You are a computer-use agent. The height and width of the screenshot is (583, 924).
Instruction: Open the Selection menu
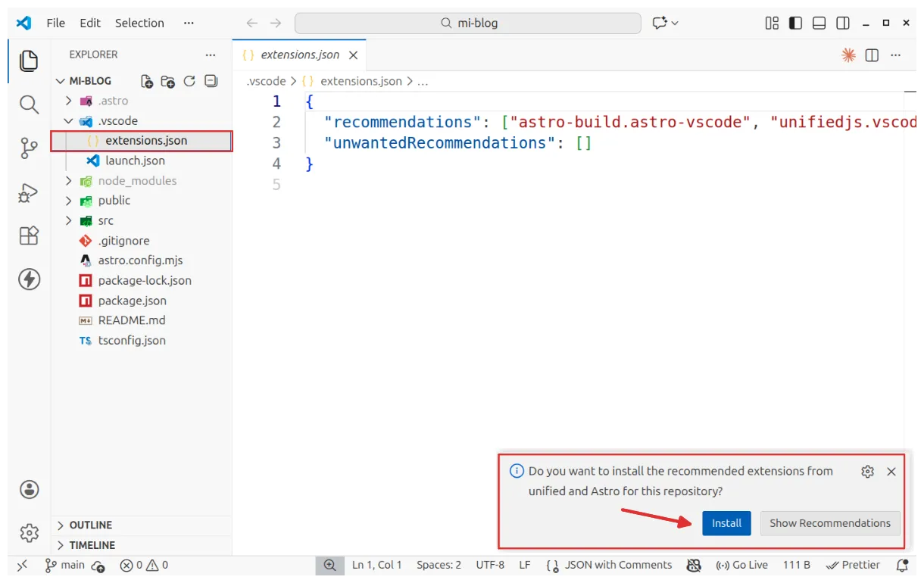[139, 23]
